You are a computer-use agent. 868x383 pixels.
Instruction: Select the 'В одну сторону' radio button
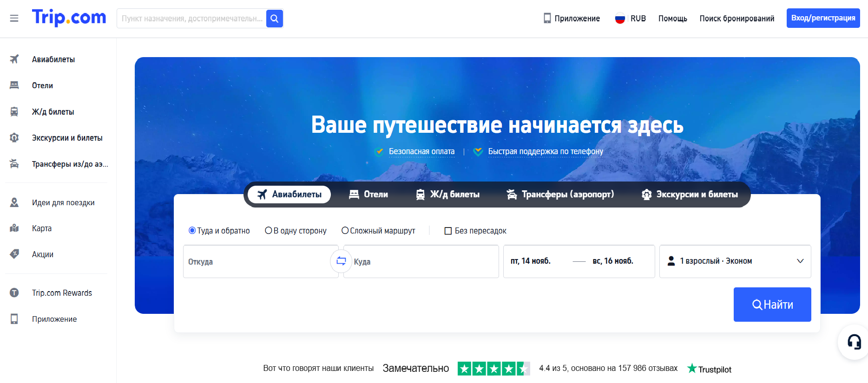269,230
